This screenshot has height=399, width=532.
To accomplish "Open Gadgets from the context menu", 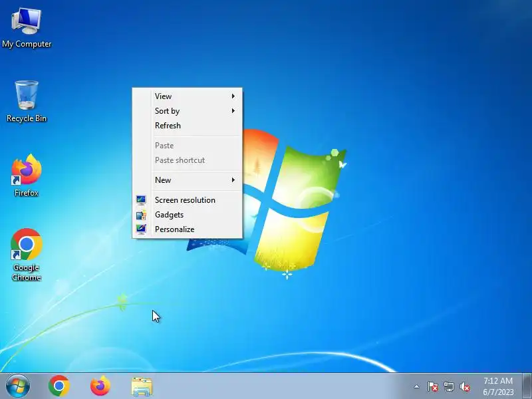I will coord(188,215).
